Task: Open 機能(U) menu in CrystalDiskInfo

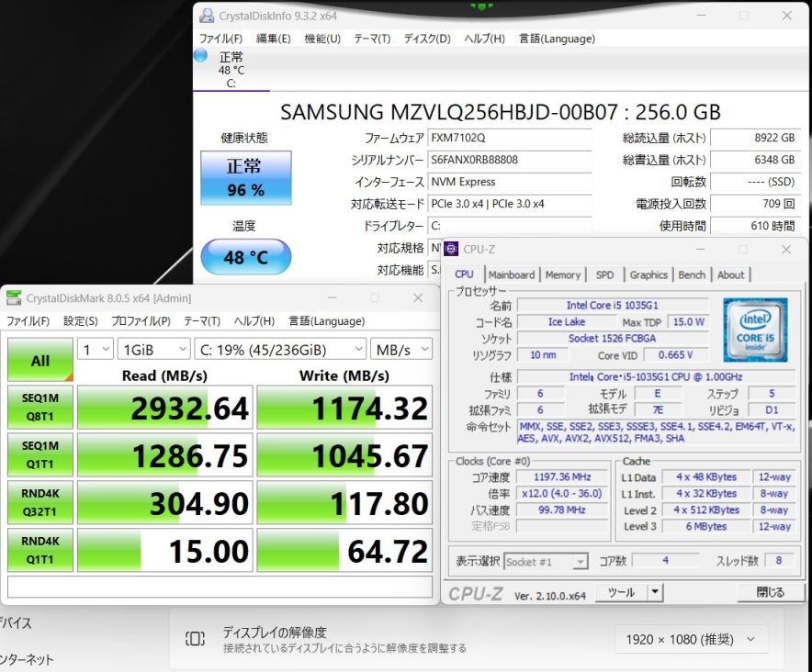Action: pyautogui.click(x=322, y=39)
